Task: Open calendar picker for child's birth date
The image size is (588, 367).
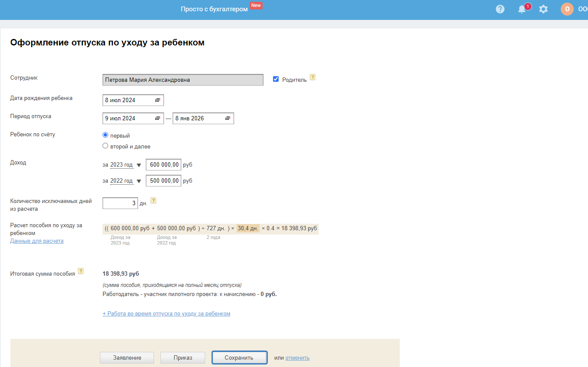Action: (158, 100)
